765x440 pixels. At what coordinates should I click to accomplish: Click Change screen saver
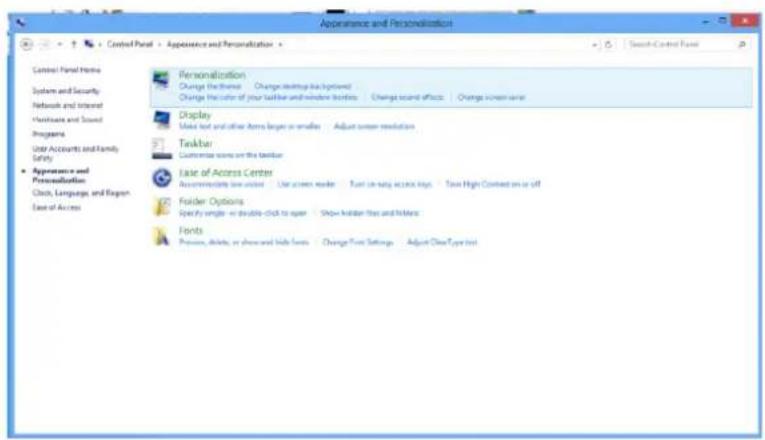[x=491, y=98]
